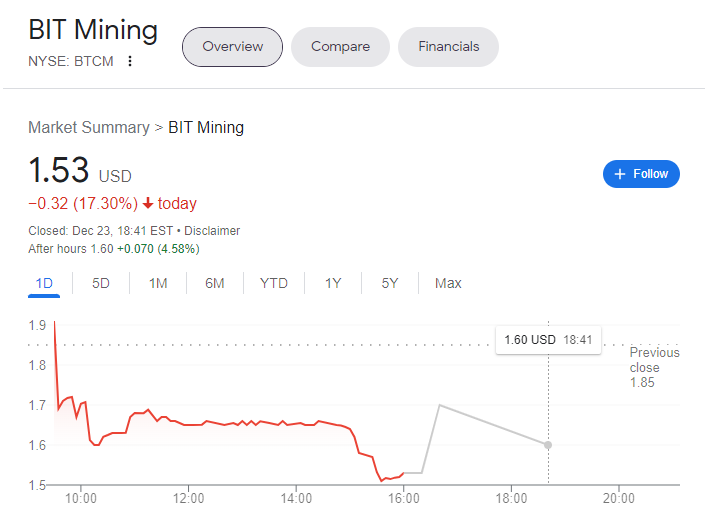Image resolution: width=706 pixels, height=518 pixels.
Task: Switch to the Overview tab
Action: tap(232, 46)
